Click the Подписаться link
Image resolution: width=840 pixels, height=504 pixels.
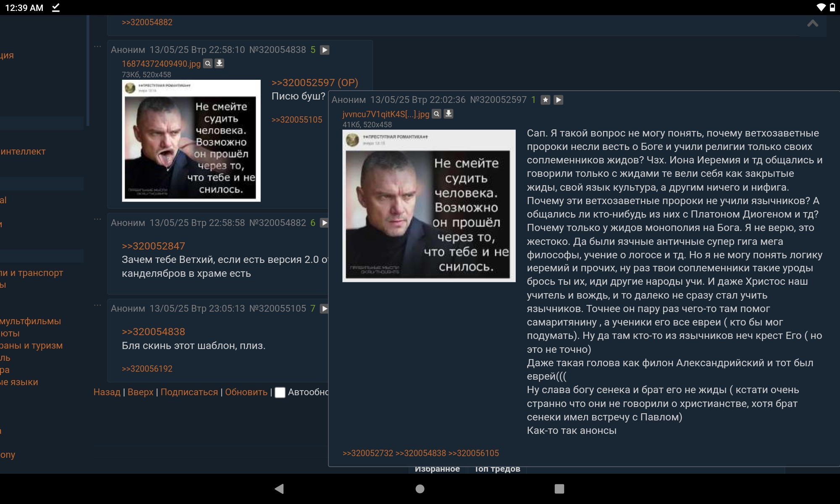[189, 392]
